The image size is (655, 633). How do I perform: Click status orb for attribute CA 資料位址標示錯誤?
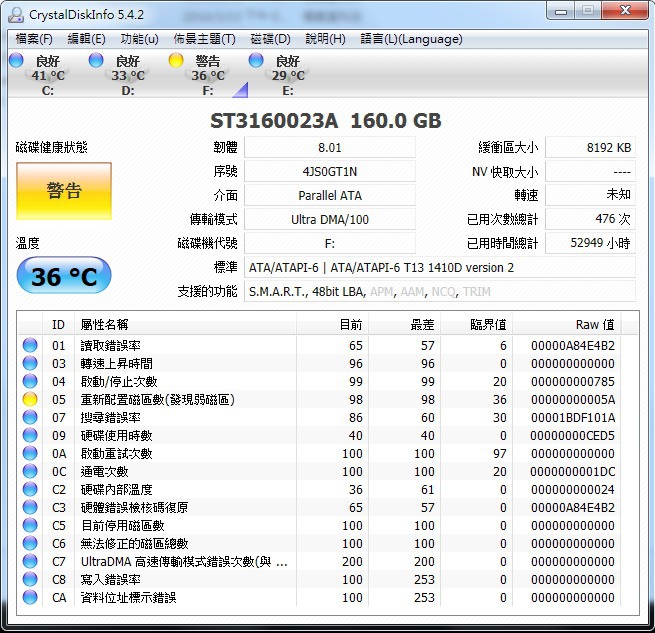30,597
